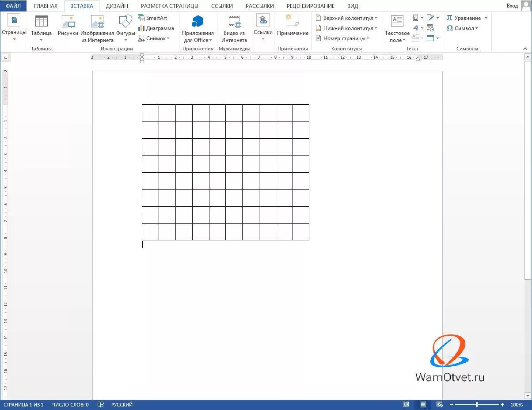The height and width of the screenshot is (410, 532).
Task: Open the WordArt dropdown arrow
Action: click(422, 28)
